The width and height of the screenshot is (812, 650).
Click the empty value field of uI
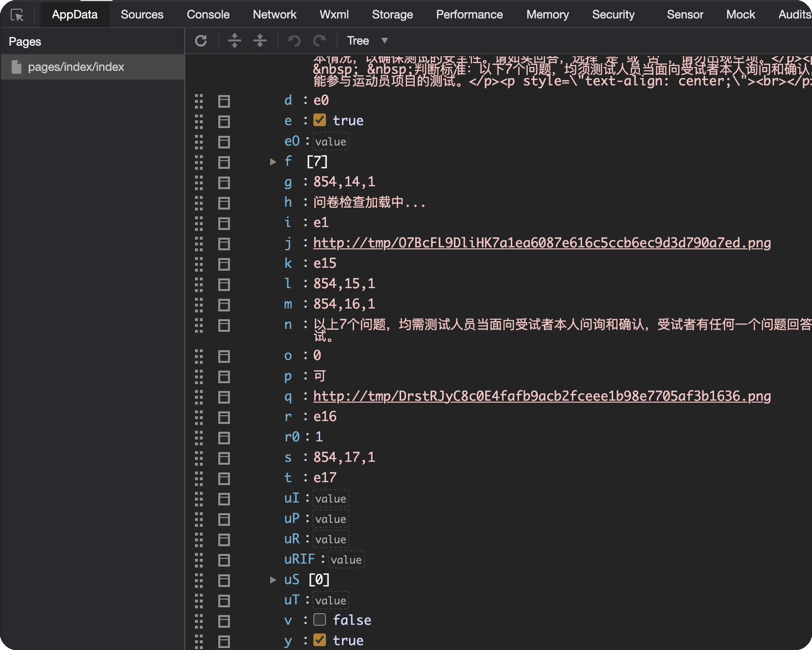tap(331, 499)
